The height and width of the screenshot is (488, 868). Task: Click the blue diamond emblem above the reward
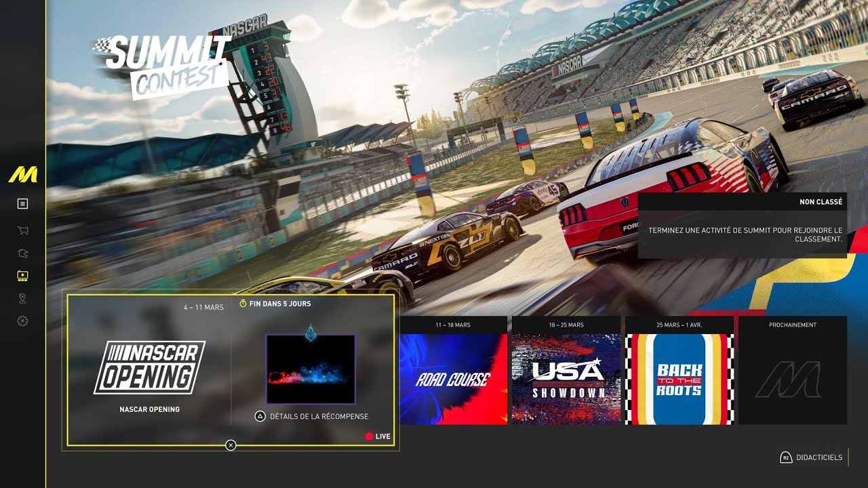[311, 332]
